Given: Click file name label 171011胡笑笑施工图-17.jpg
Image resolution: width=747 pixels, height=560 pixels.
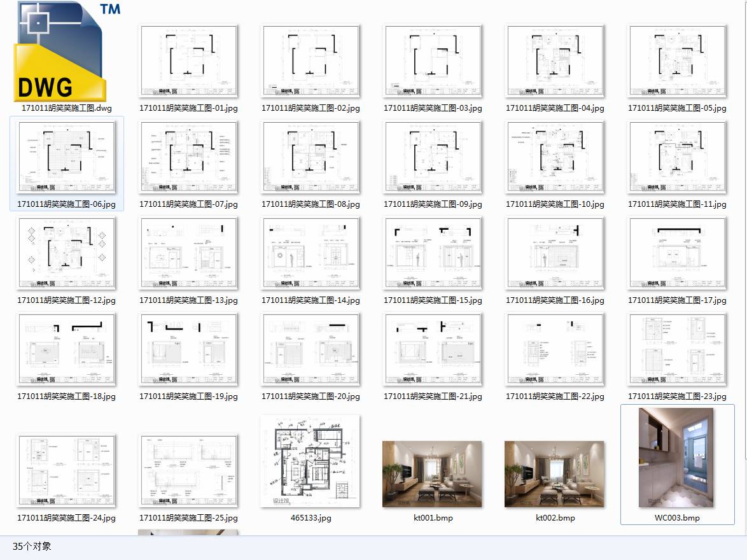Looking at the screenshot, I should (x=677, y=300).
